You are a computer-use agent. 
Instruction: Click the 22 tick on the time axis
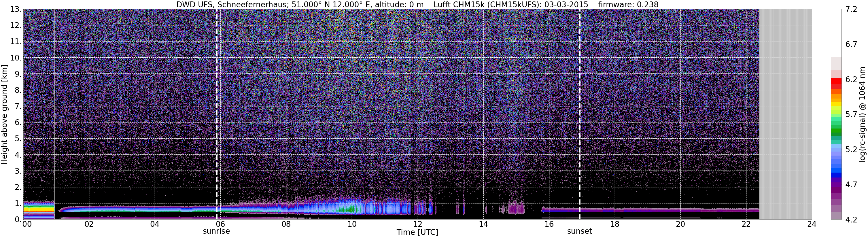(x=746, y=224)
